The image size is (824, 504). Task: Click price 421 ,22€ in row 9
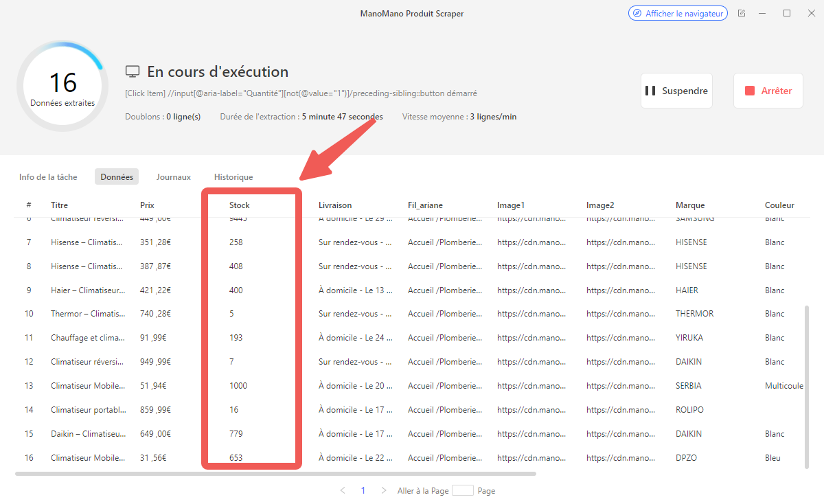[157, 290]
